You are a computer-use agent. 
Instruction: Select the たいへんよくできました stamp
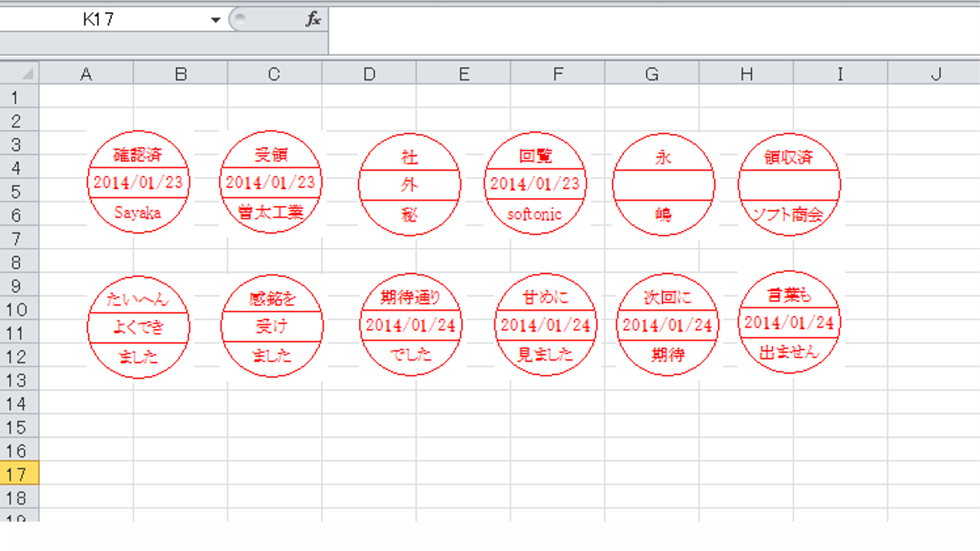(x=139, y=327)
